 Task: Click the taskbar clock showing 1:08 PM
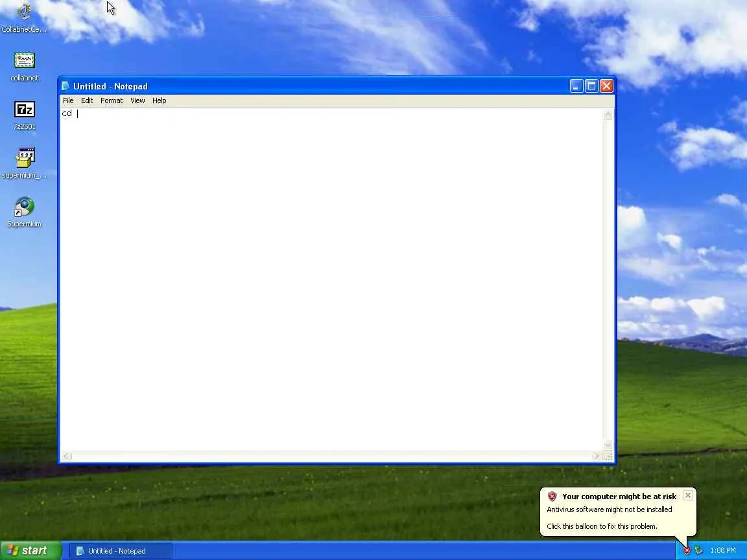[723, 550]
